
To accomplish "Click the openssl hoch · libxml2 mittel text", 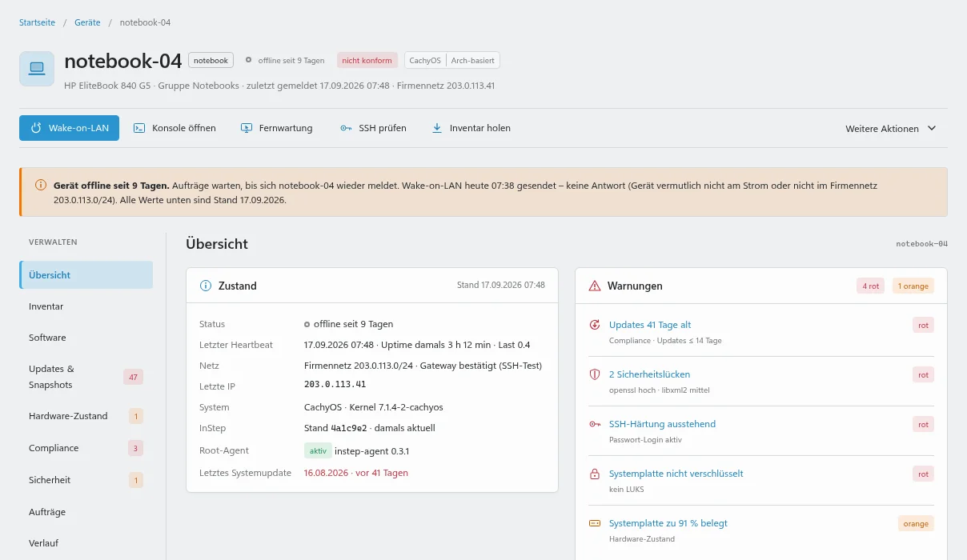I will [660, 390].
